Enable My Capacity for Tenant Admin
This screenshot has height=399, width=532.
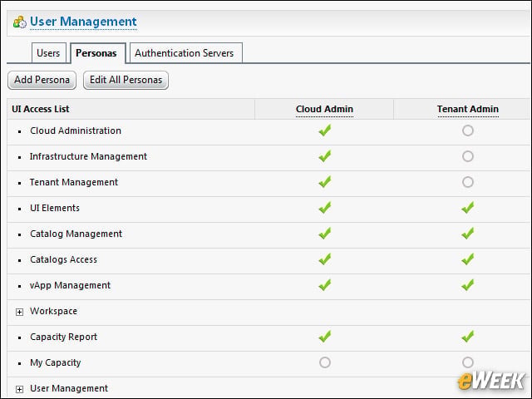point(467,362)
